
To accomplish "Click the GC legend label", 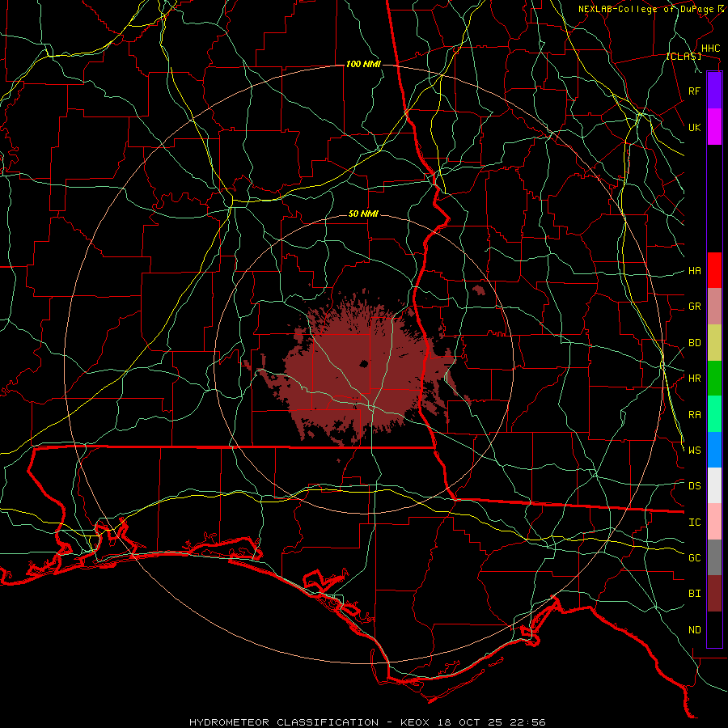I will pyautogui.click(x=694, y=557).
